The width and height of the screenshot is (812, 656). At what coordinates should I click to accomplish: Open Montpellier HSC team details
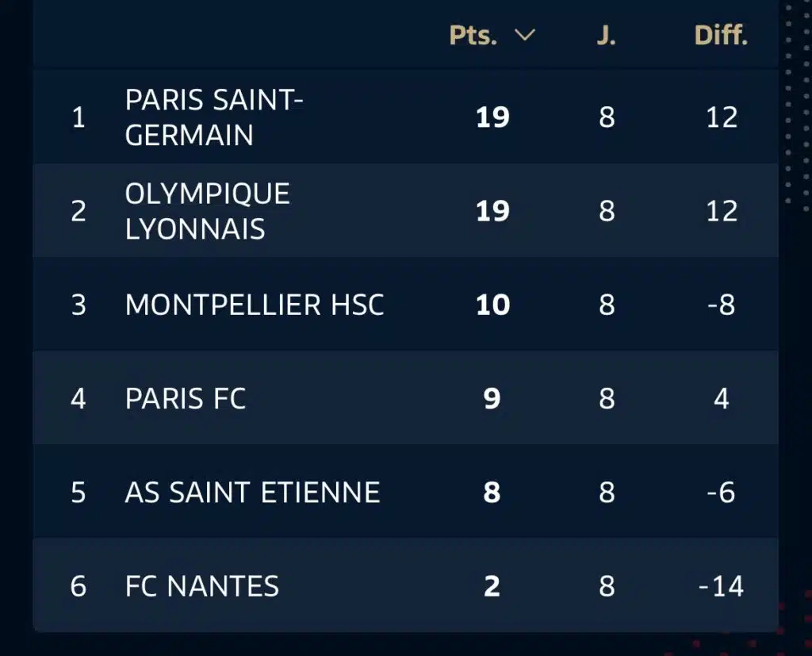tap(254, 305)
